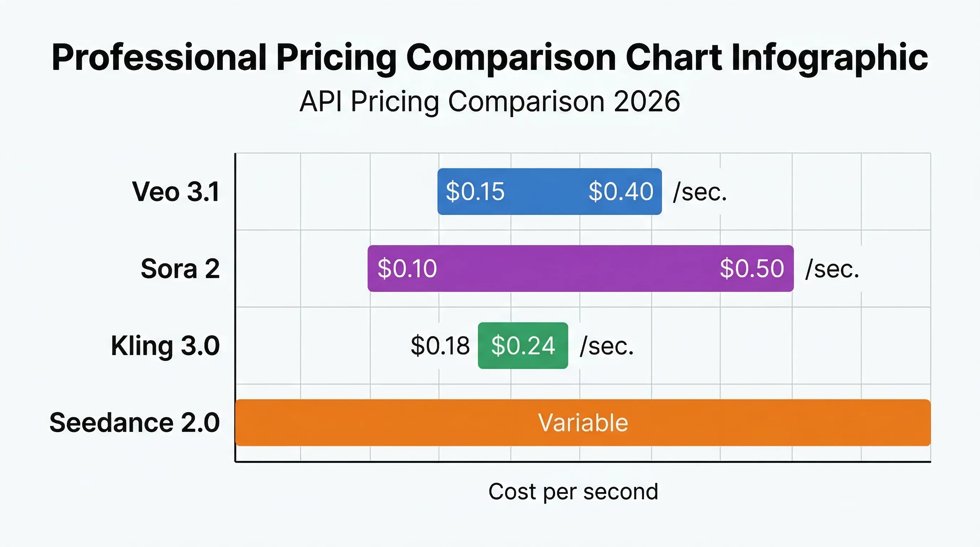The height and width of the screenshot is (547, 980).
Task: Click the Sora 2 row label
Action: tap(180, 269)
